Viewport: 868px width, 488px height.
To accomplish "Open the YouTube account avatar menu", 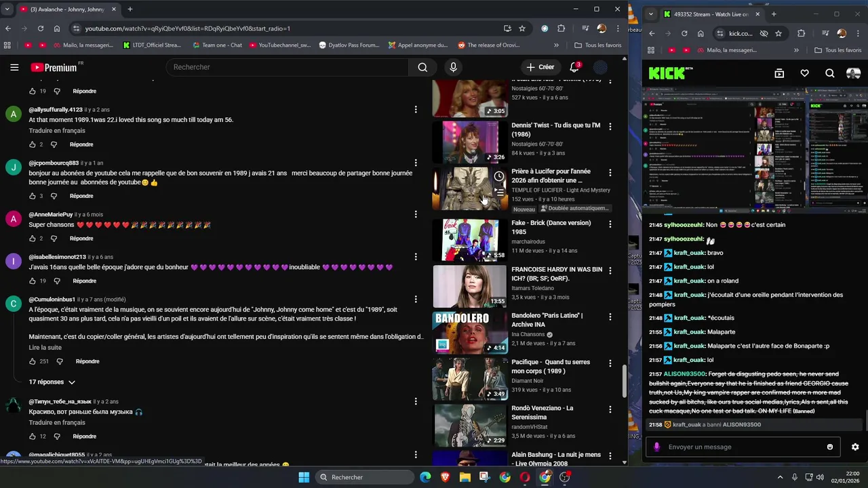I will pos(600,67).
